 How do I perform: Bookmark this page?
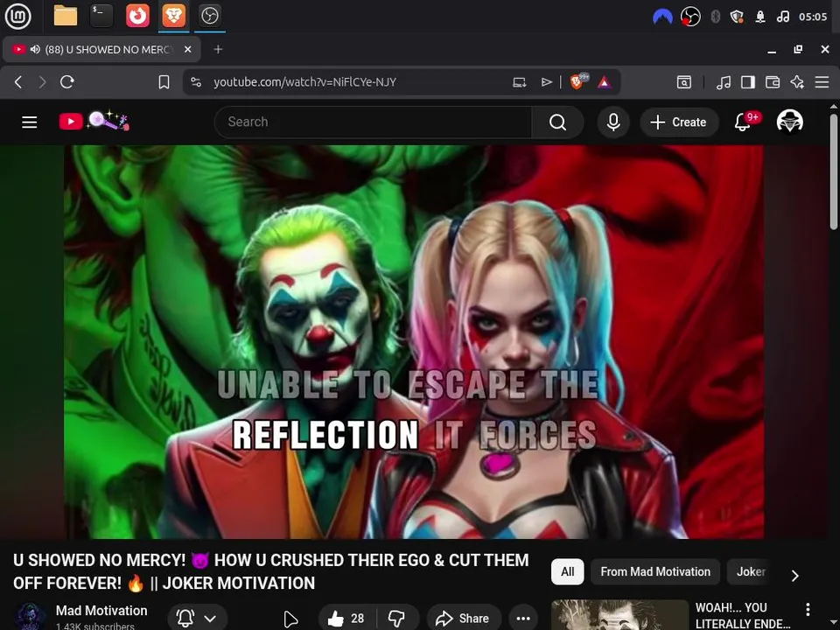pyautogui.click(x=164, y=82)
